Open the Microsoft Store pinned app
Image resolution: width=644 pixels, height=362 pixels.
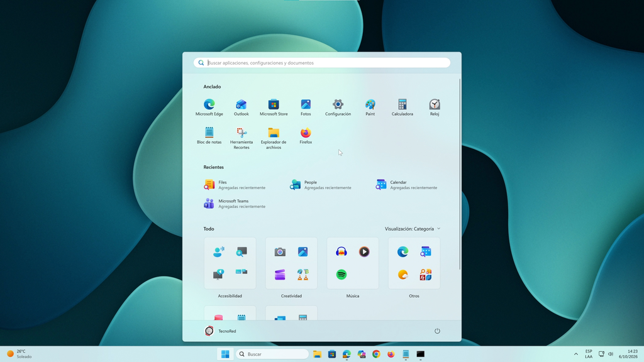274,107
